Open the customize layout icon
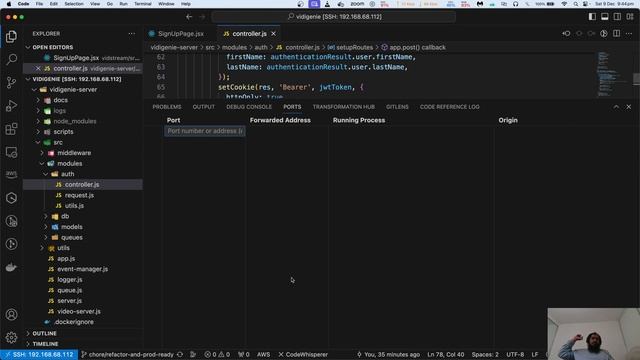This screenshot has height=360, width=640. [630, 17]
